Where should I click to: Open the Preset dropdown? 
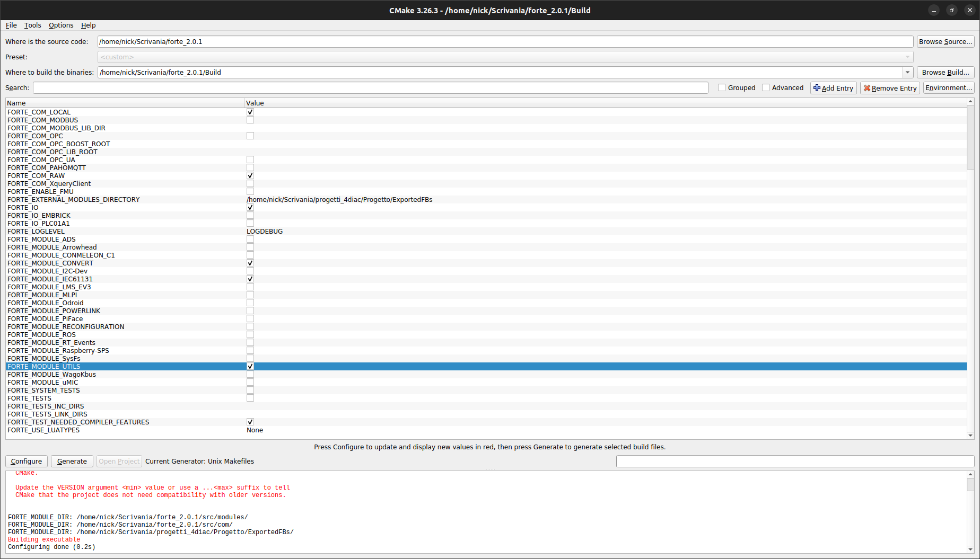pyautogui.click(x=505, y=57)
